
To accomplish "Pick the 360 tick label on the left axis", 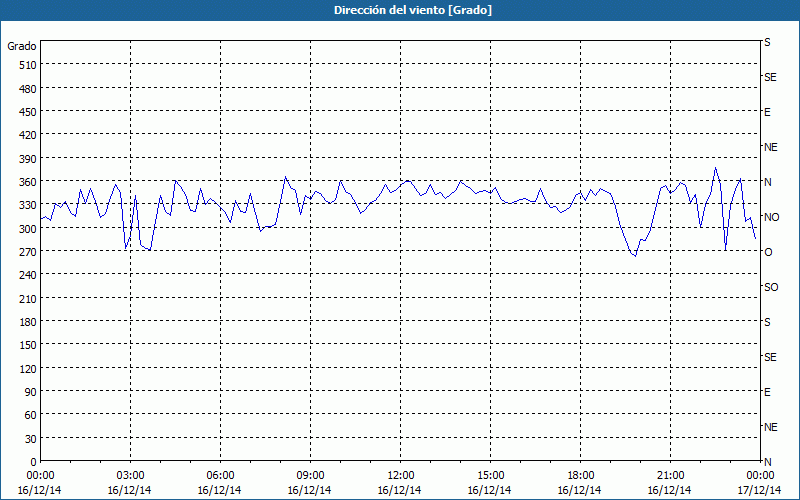I will pyautogui.click(x=28, y=182).
